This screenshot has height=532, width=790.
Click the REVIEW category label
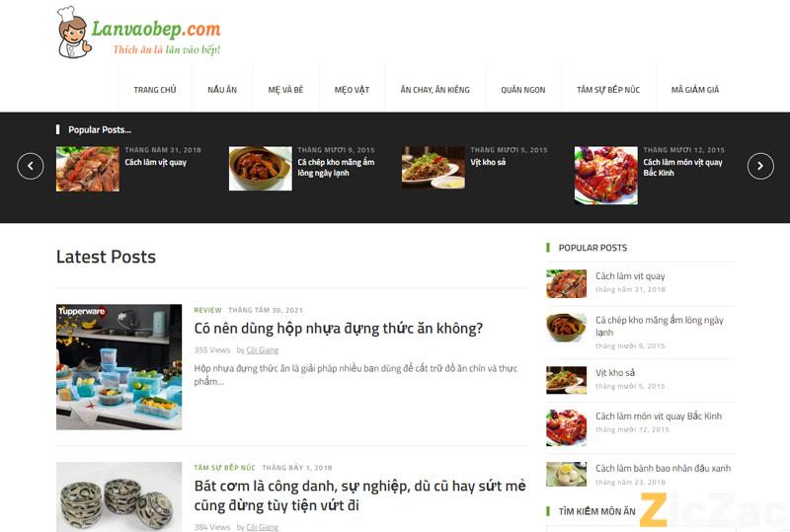coord(207,310)
